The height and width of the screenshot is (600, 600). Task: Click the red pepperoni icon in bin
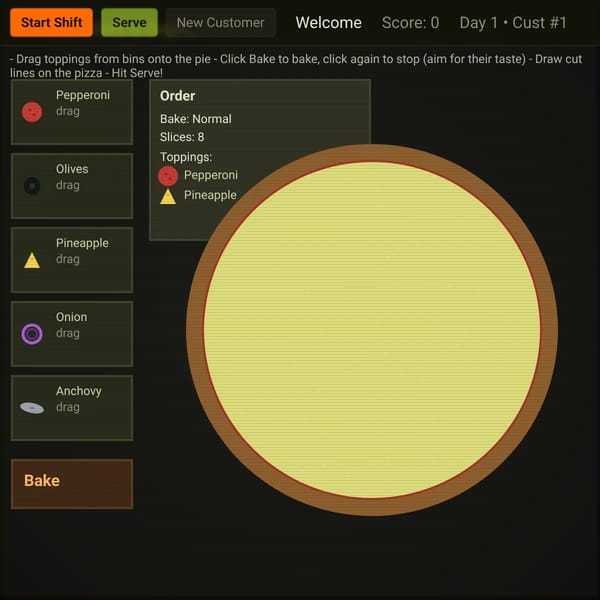click(x=32, y=112)
